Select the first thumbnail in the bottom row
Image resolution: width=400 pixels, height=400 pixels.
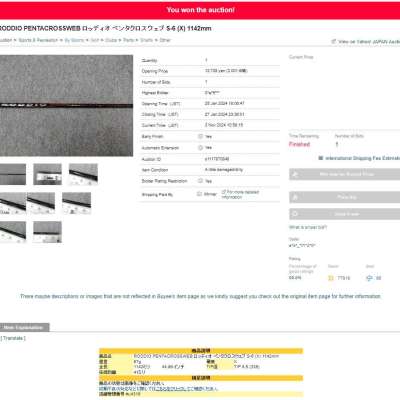13,232
